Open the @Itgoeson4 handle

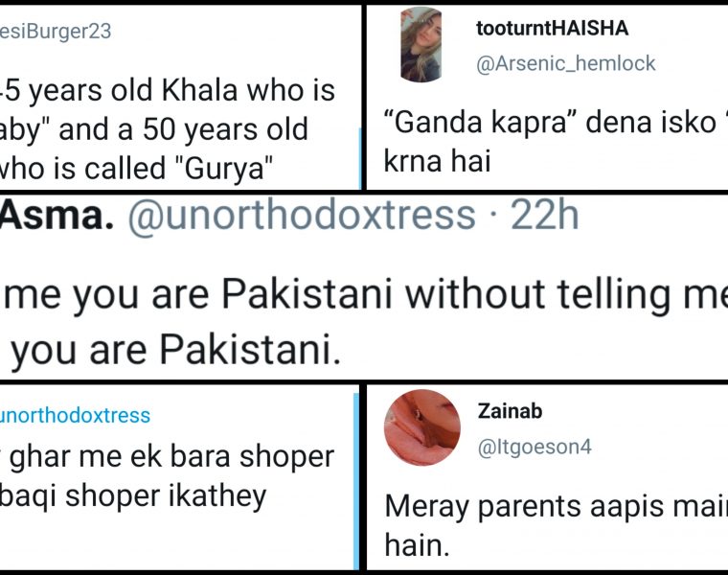(535, 447)
